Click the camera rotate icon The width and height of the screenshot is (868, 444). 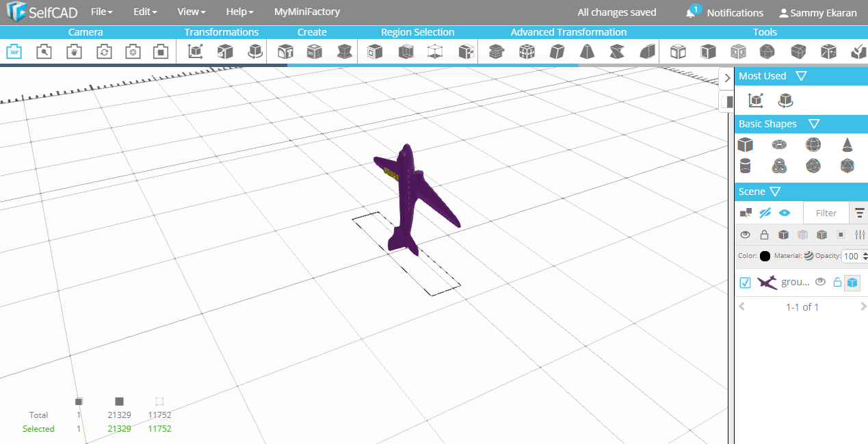[x=104, y=51]
